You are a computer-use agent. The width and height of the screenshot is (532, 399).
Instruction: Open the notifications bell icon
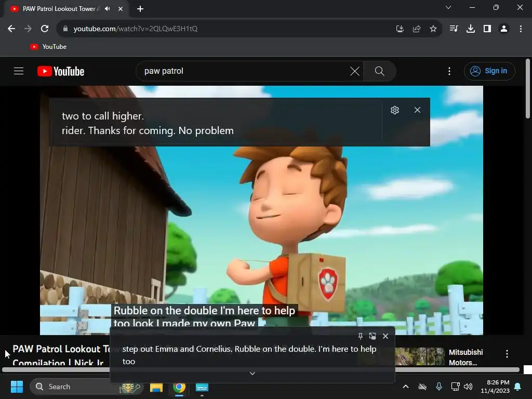click(x=518, y=387)
